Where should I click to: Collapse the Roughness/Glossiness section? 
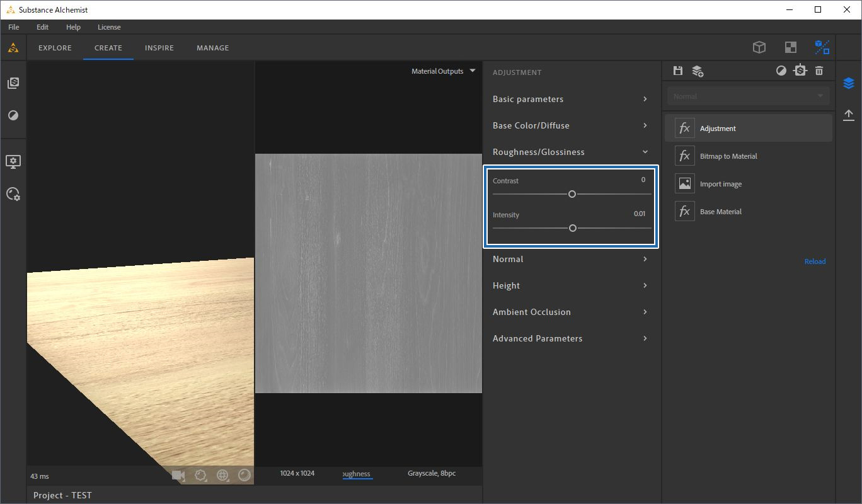[x=570, y=152]
